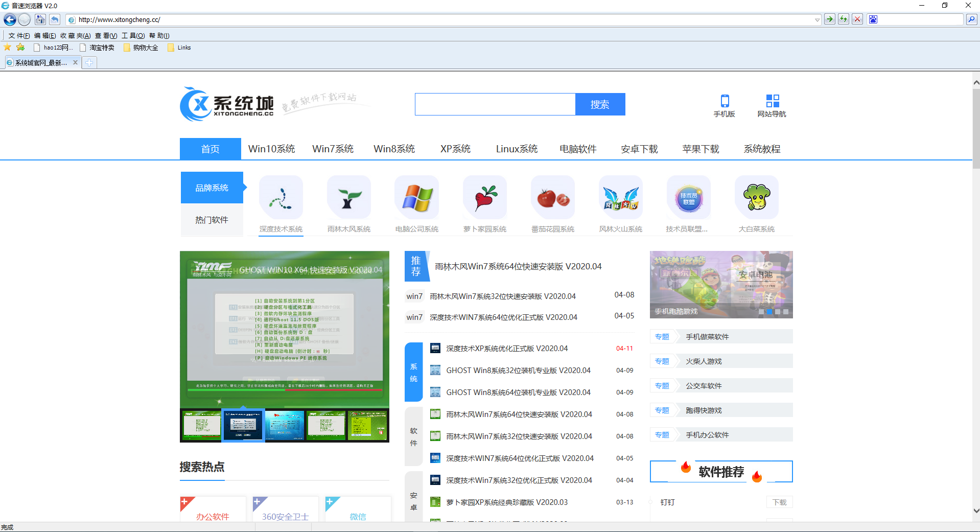Viewport: 980px width, 532px height.
Task: Select the Linux系统 navigation tab
Action: tap(517, 149)
